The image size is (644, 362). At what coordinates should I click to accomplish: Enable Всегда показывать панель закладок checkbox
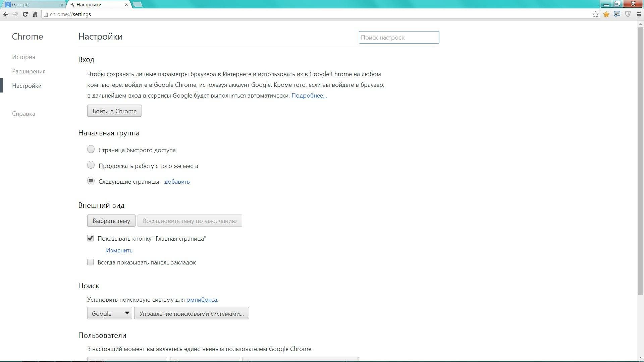click(90, 262)
